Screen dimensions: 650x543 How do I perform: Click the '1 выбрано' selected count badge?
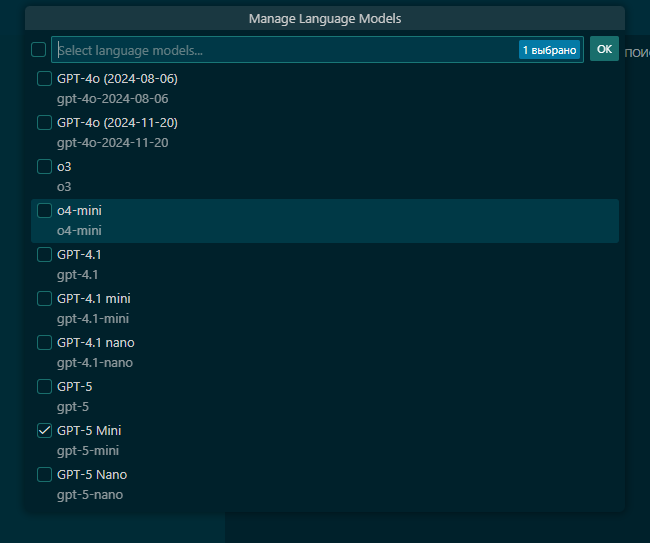[x=549, y=50]
